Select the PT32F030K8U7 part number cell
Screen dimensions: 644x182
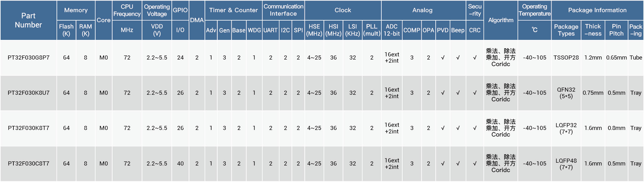pyautogui.click(x=28, y=93)
